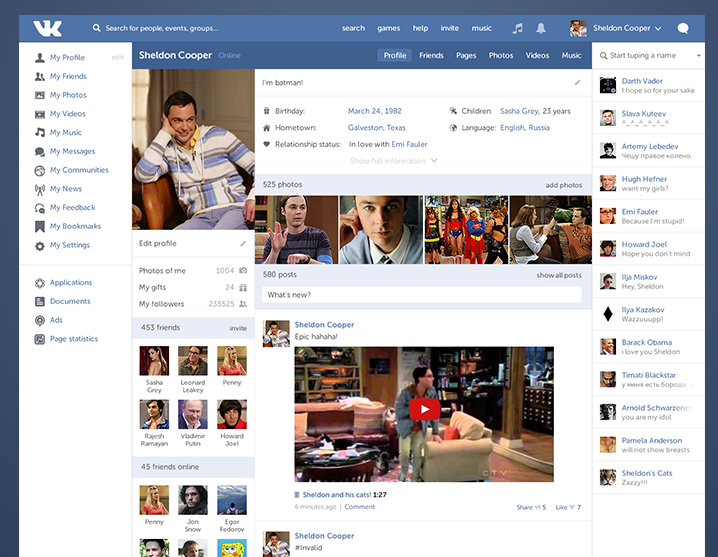
Task: Share the Sheldon and his cats post
Action: [x=531, y=507]
